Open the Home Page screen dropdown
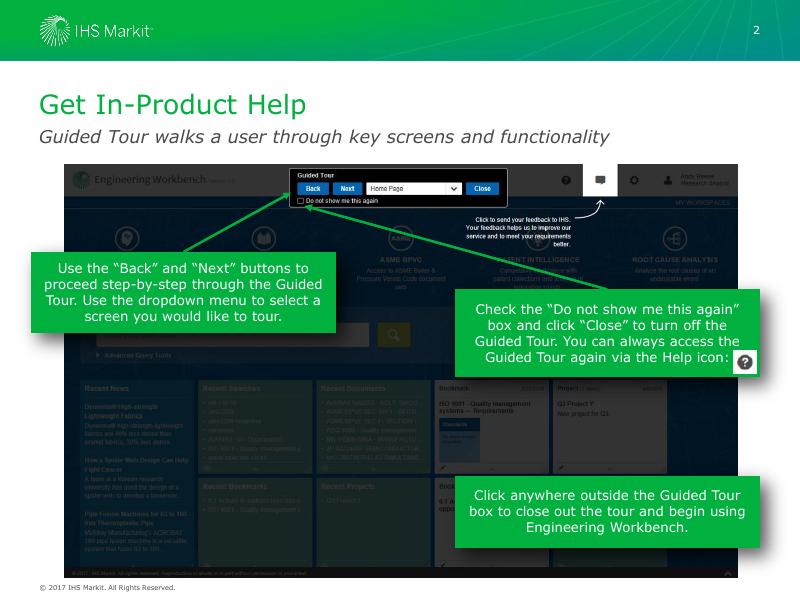This screenshot has height=600, width=800. pos(414,188)
